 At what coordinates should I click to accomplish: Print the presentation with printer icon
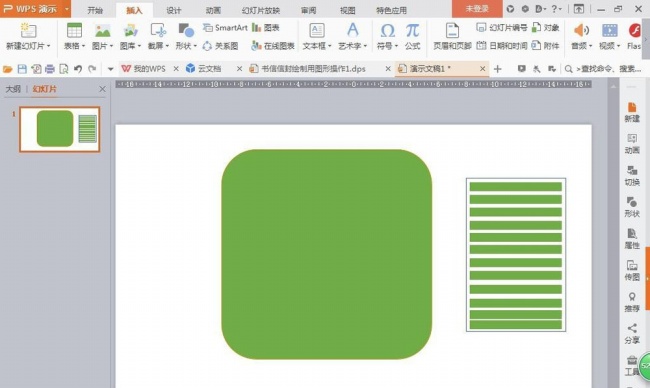tap(50, 69)
